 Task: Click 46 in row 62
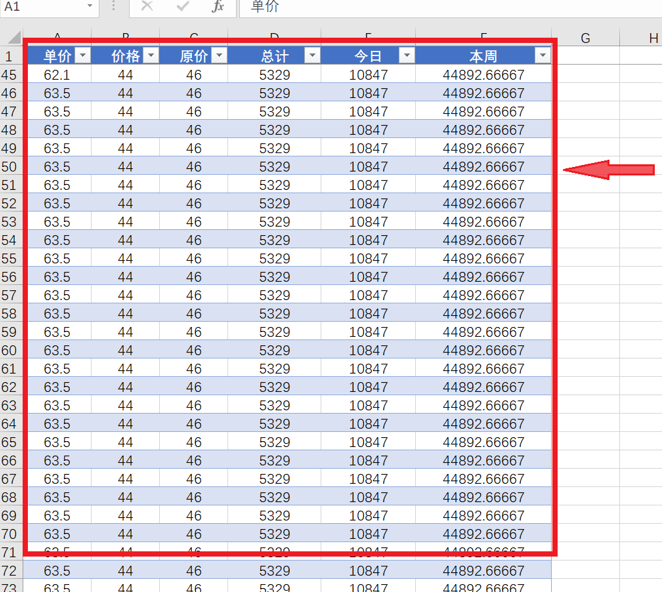point(194,387)
